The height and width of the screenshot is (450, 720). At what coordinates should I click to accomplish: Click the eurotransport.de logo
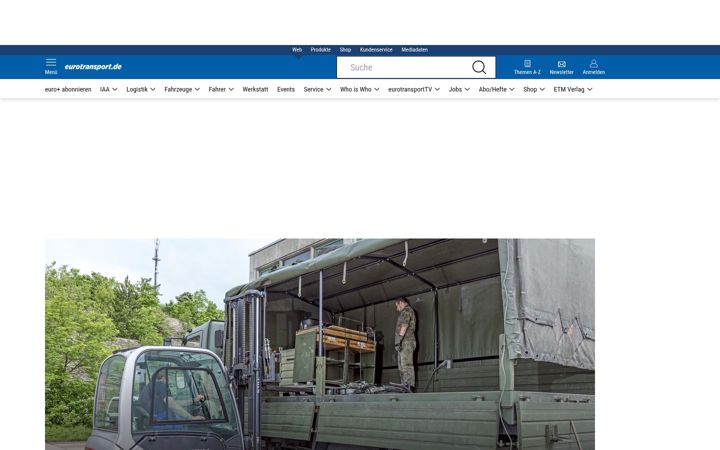[93, 67]
